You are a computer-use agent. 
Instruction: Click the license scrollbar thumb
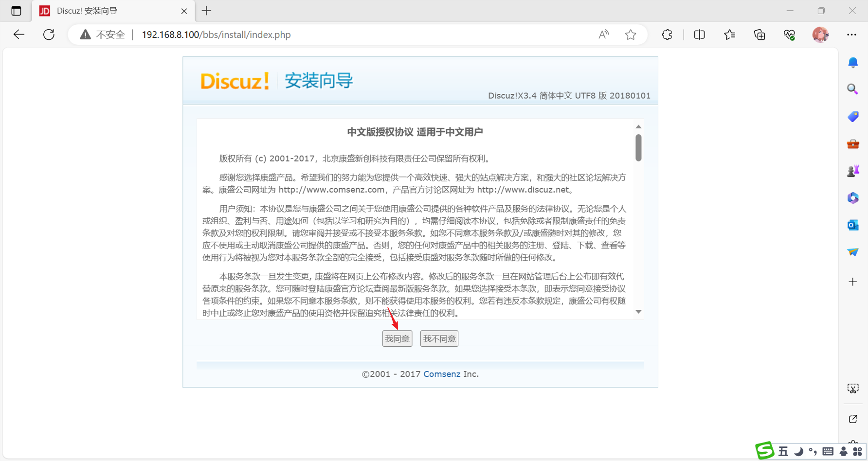638,147
